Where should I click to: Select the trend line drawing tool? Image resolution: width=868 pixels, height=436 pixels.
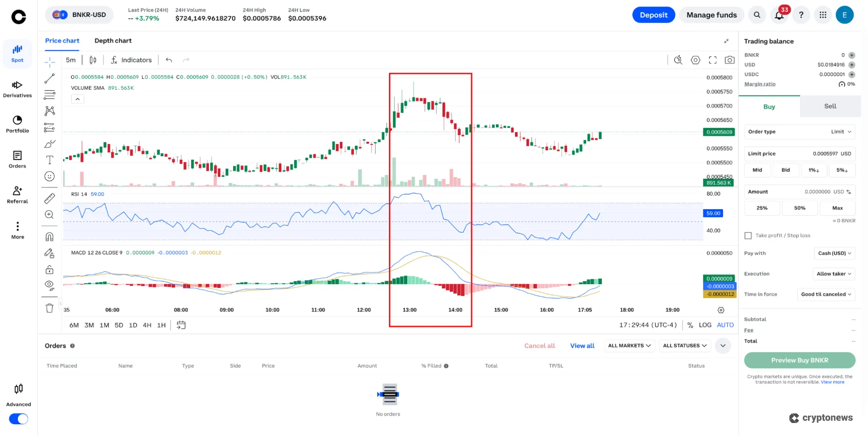[x=50, y=78]
